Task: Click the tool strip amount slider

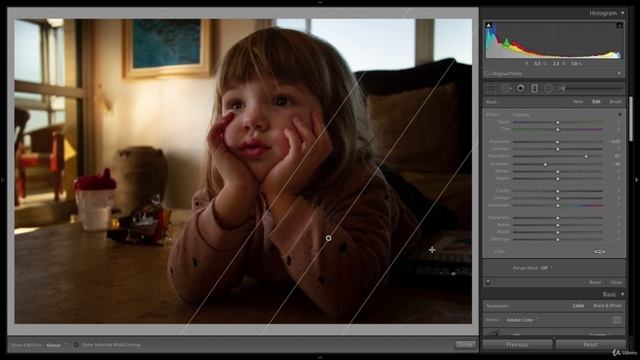Action: click(x=595, y=88)
